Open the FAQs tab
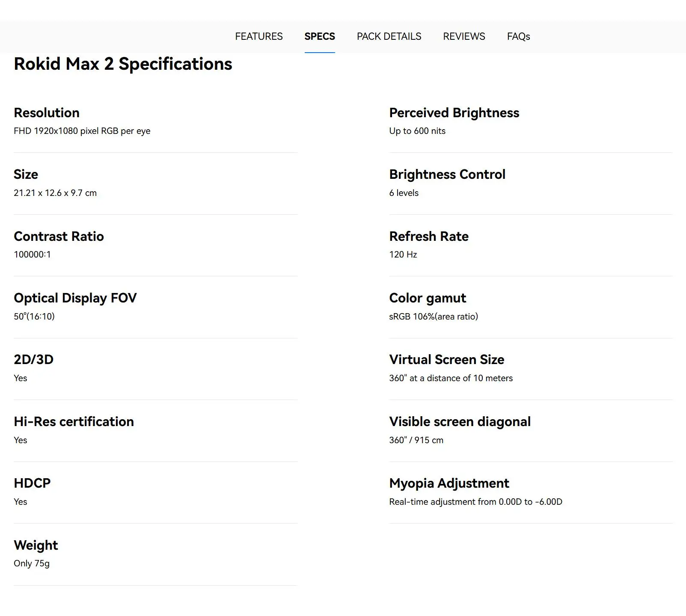Screen dimensions: 686x616 click(518, 36)
